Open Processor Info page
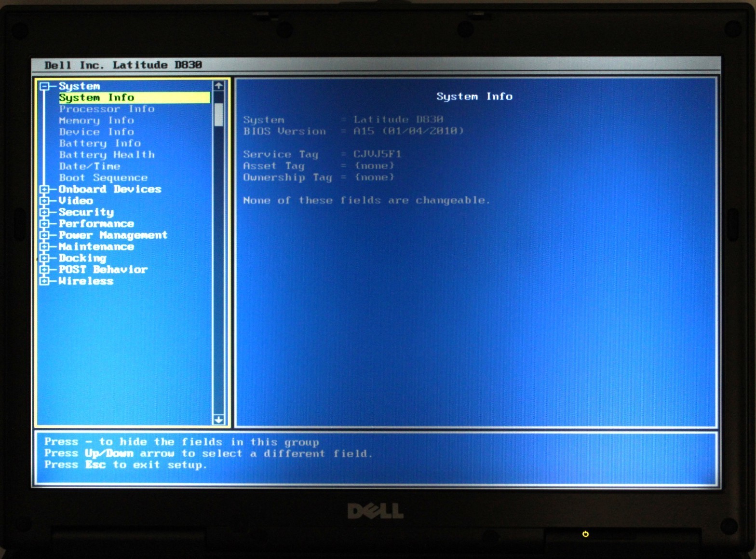The height and width of the screenshot is (559, 756). coord(107,109)
